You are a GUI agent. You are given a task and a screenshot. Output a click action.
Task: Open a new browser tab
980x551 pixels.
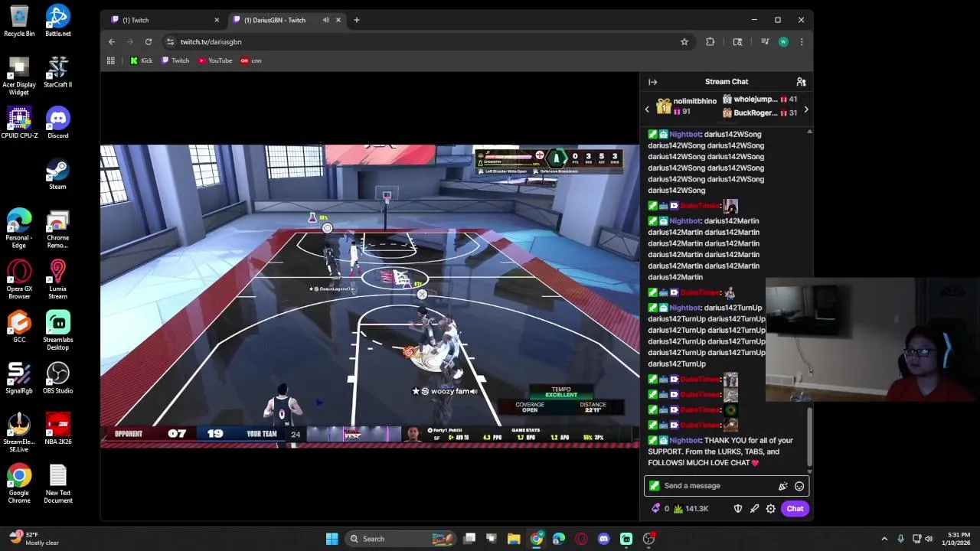pos(356,20)
